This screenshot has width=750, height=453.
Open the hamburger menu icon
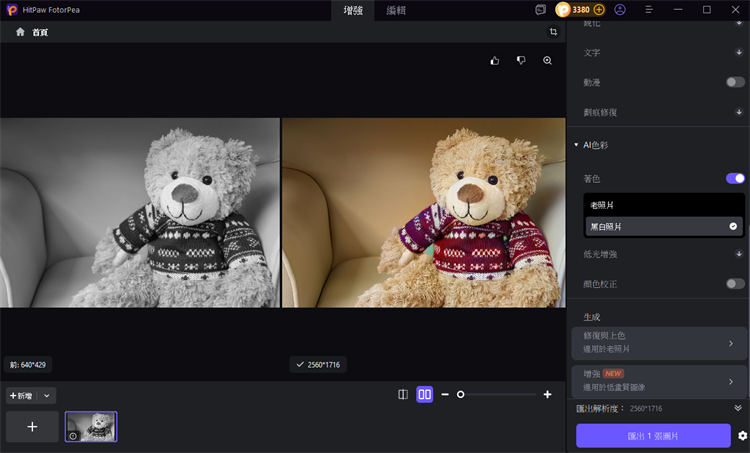point(649,10)
